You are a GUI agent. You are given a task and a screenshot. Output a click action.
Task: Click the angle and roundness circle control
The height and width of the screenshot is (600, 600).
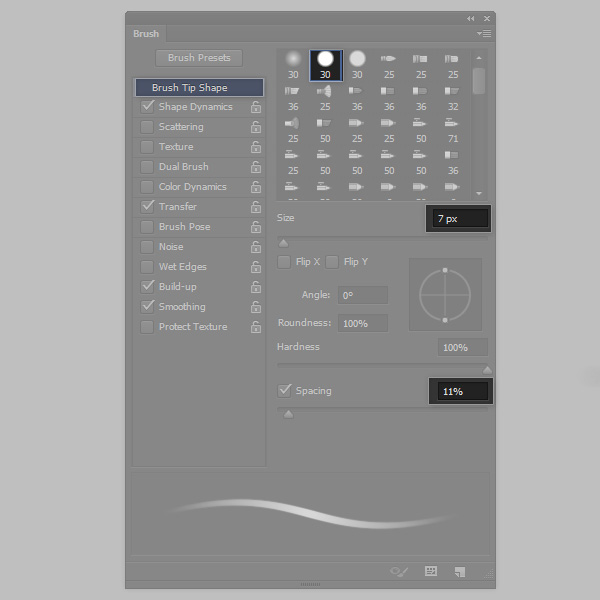click(445, 295)
